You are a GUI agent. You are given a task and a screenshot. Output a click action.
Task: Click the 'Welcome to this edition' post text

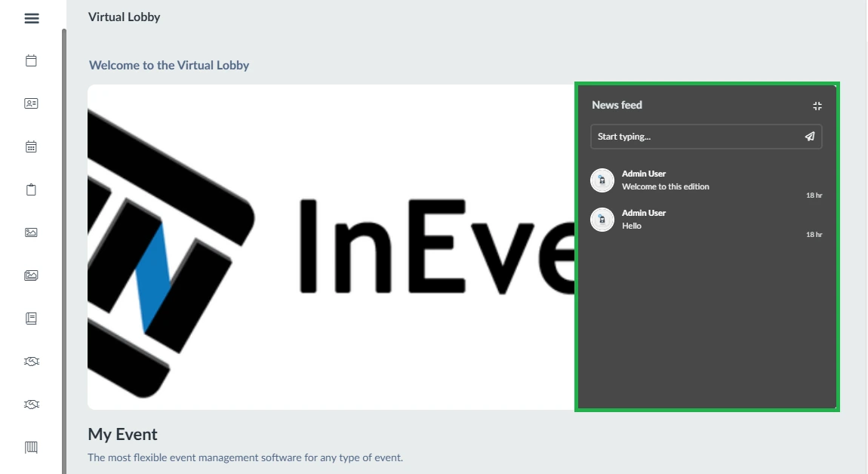pyautogui.click(x=666, y=186)
